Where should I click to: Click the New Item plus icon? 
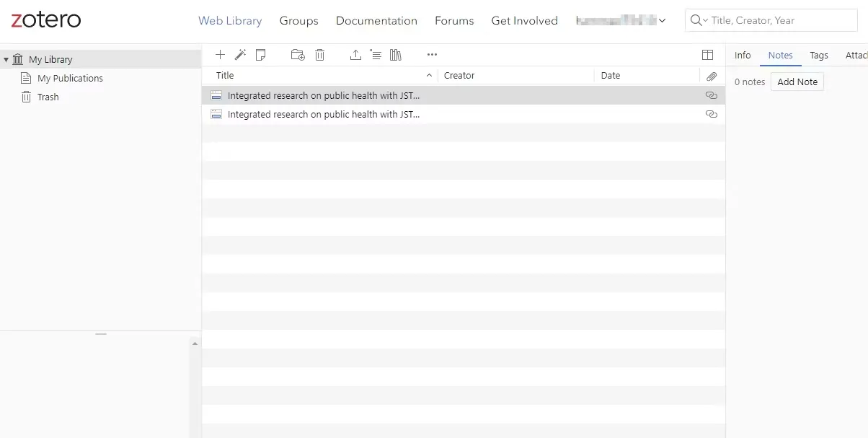coord(221,55)
